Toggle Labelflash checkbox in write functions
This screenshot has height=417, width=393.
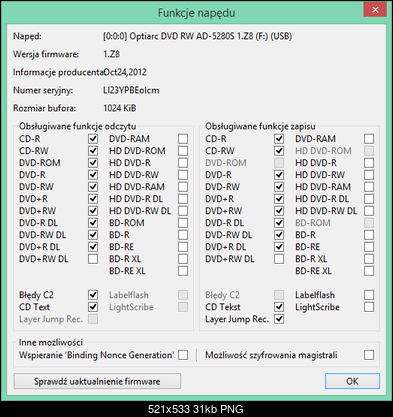(x=369, y=295)
